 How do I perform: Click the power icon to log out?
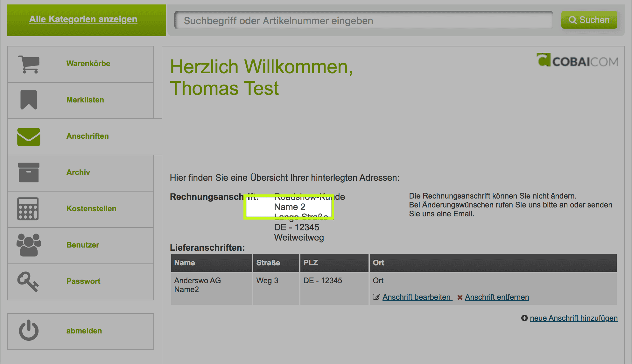coord(29,331)
